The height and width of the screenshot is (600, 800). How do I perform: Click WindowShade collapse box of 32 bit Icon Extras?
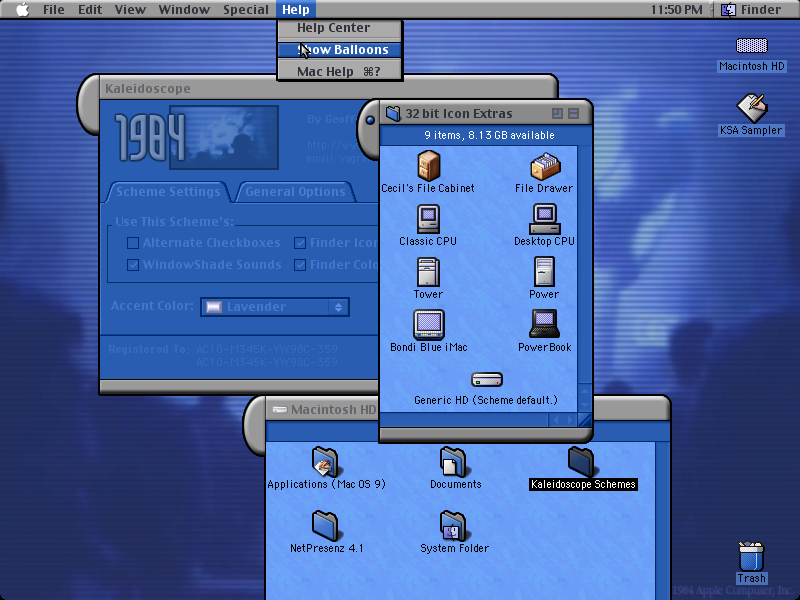[573, 113]
